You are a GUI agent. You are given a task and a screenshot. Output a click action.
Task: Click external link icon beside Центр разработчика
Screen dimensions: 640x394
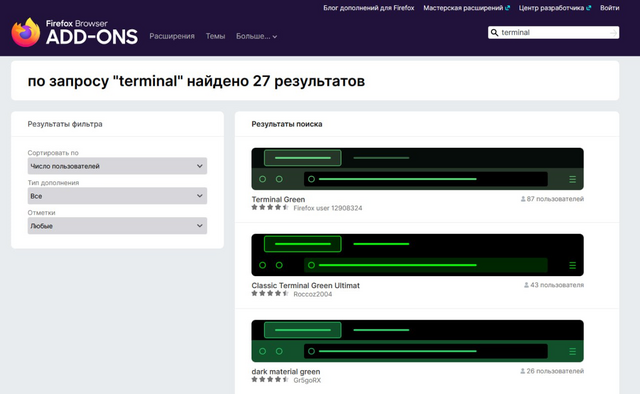589,8
